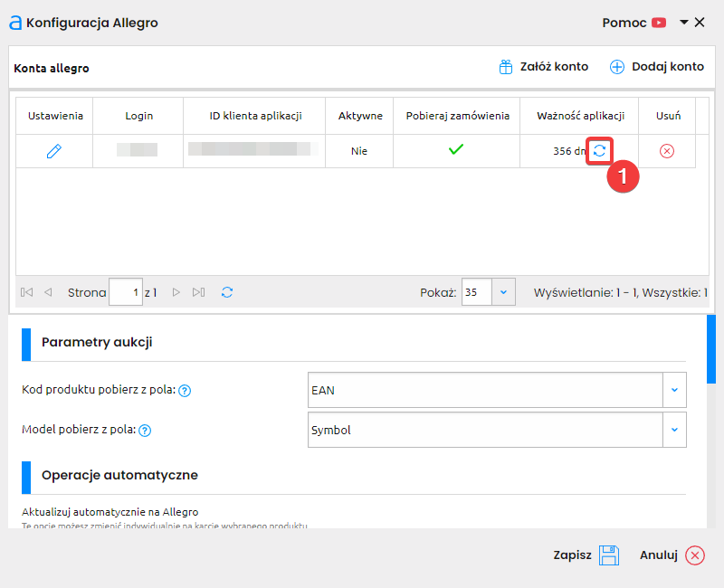Click the gift icon for Załóż konto

point(506,67)
